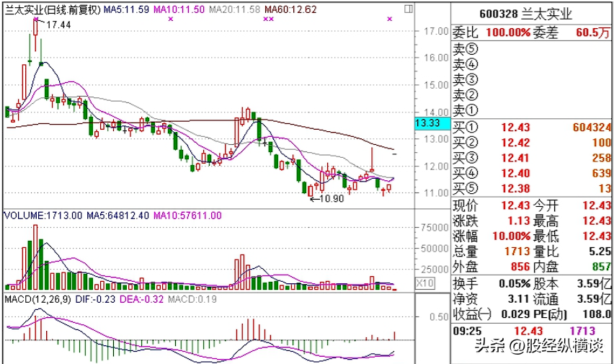614x364 pixels.
Task: Click the volume MA5:64812.40 label
Action: tap(118, 216)
